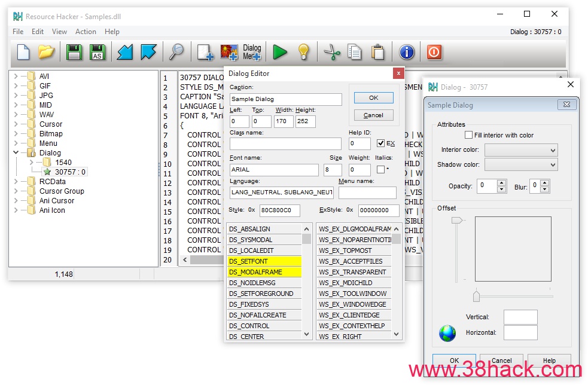This screenshot has height=385, width=588.
Task: Click the clipboard Paste toolbar icon
Action: 379,52
